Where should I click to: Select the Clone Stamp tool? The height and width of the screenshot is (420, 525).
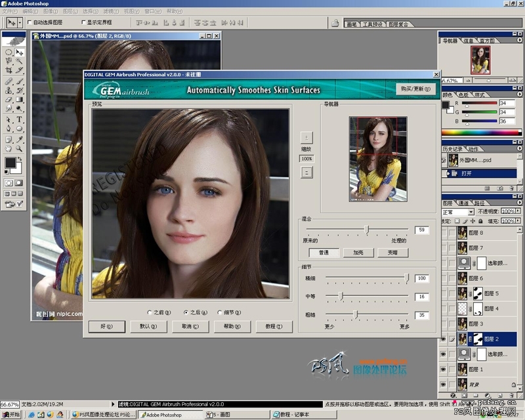pyautogui.click(x=9, y=91)
